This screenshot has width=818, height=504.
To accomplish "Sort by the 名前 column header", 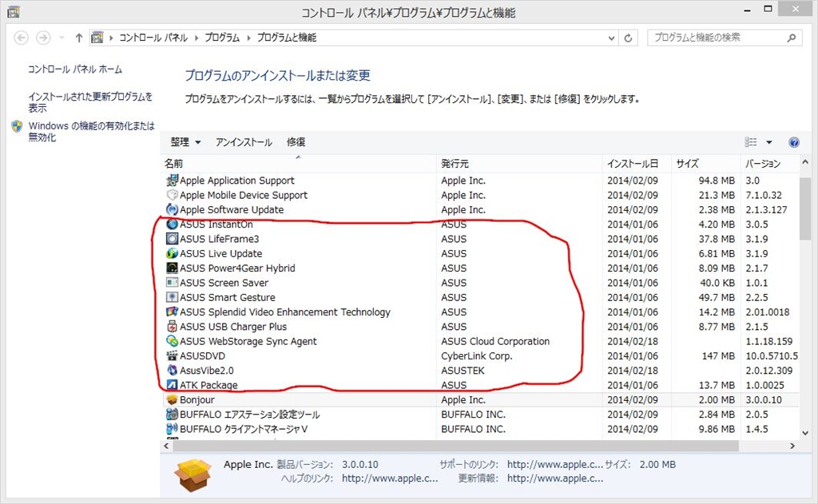I will tap(298, 164).
